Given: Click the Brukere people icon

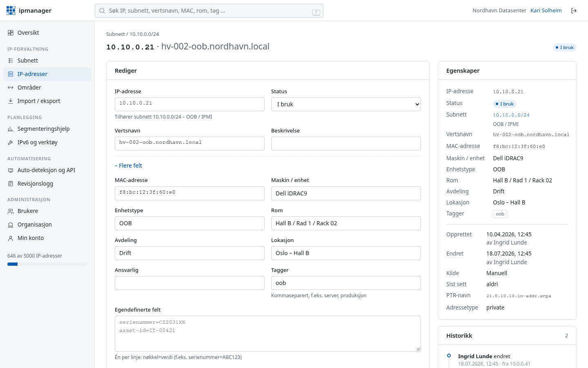Looking at the screenshot, I should [x=11, y=211].
